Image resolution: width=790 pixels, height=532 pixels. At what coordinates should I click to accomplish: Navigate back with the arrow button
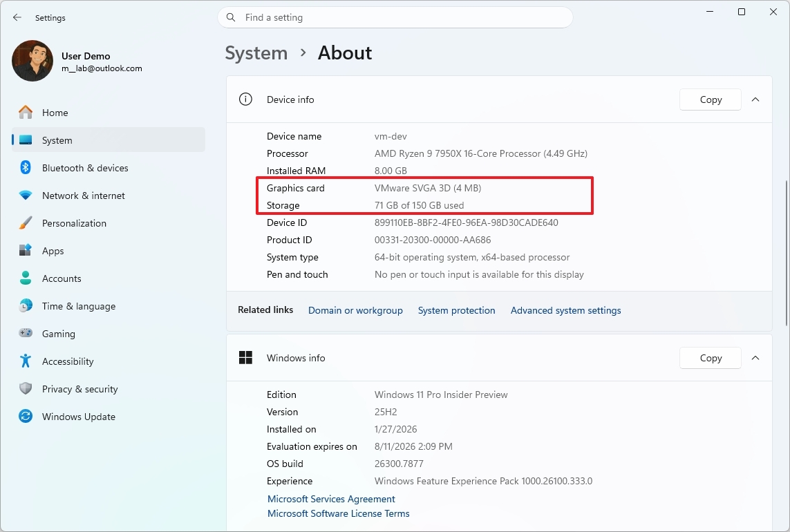pos(17,17)
